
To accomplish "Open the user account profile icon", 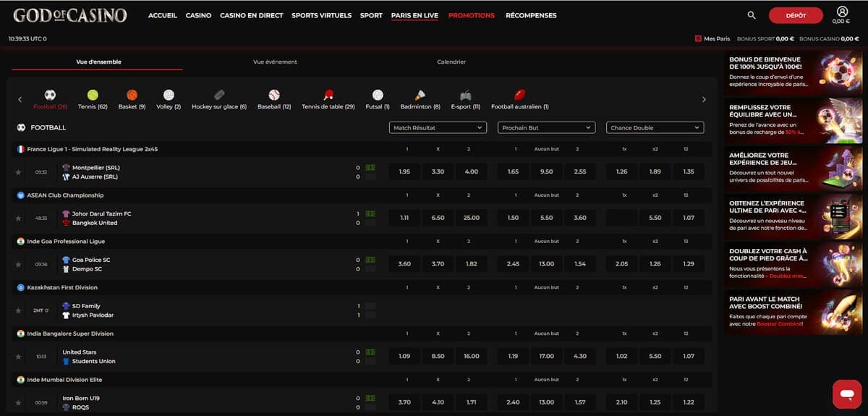I will [842, 12].
